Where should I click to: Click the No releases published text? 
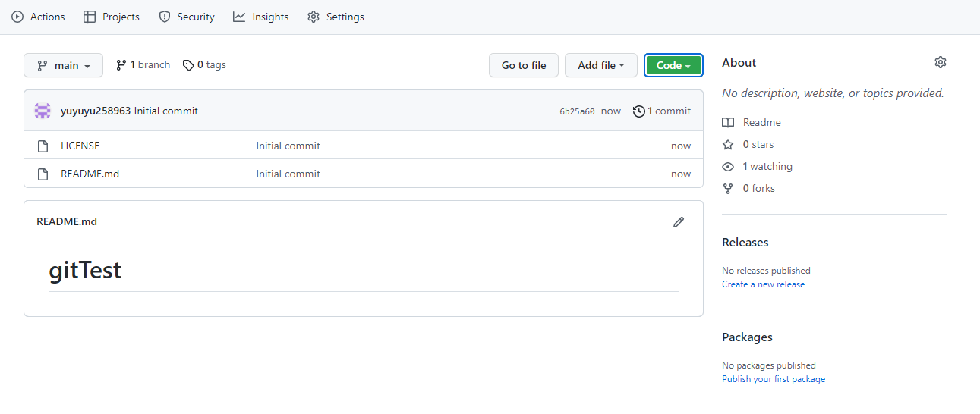[766, 271]
